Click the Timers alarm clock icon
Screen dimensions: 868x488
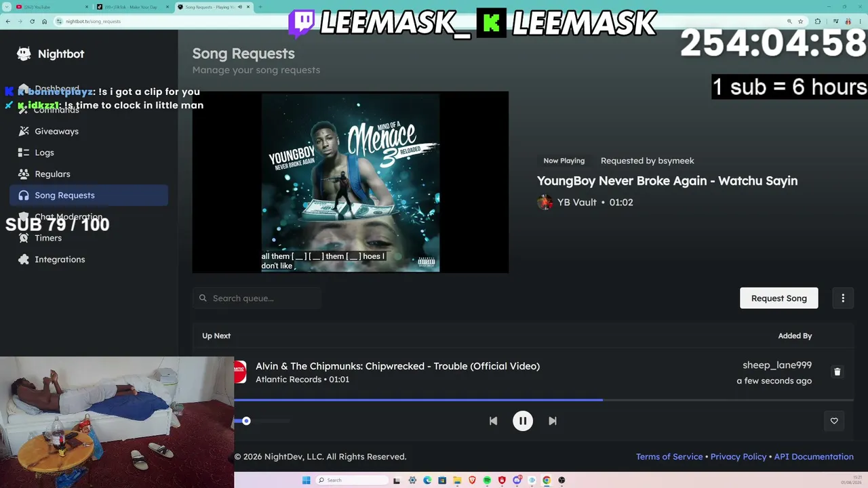[x=24, y=238]
